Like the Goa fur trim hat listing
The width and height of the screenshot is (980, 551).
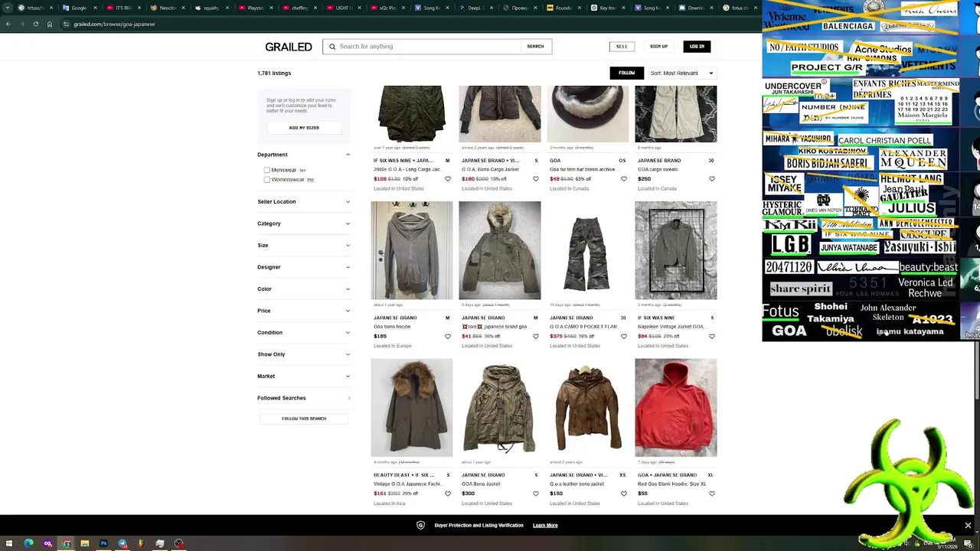click(x=624, y=179)
